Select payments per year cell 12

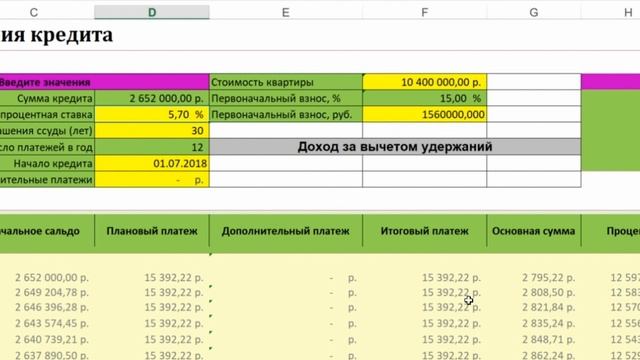coord(152,147)
